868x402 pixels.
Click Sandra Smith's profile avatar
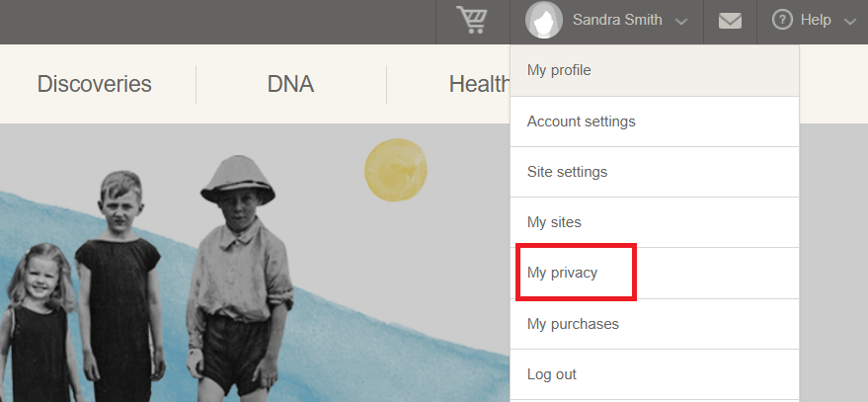543,20
